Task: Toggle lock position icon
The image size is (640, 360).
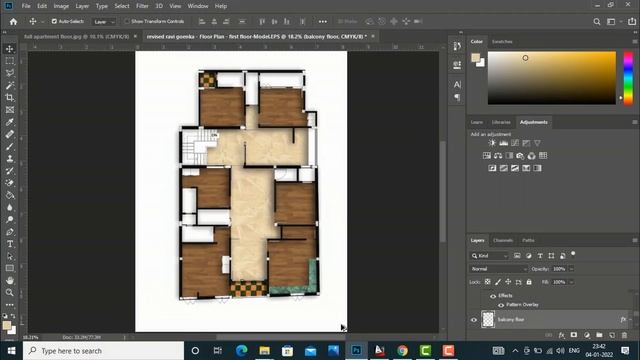Action: pyautogui.click(x=508, y=282)
